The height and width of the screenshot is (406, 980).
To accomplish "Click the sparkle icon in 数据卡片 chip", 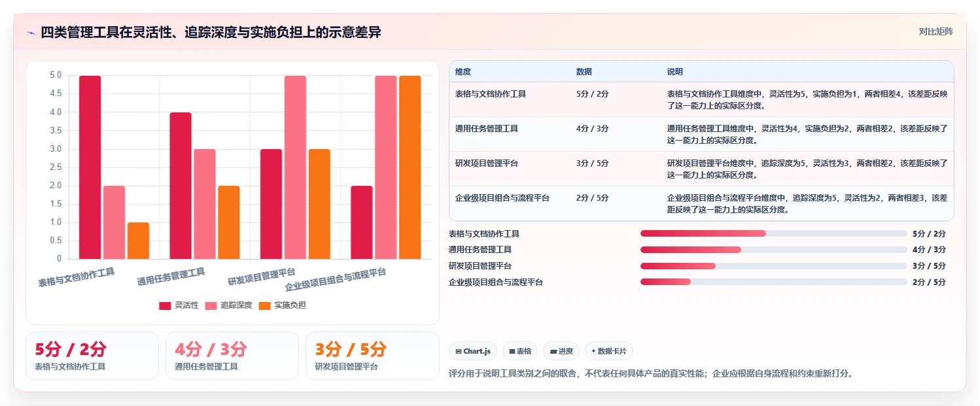I will [593, 352].
